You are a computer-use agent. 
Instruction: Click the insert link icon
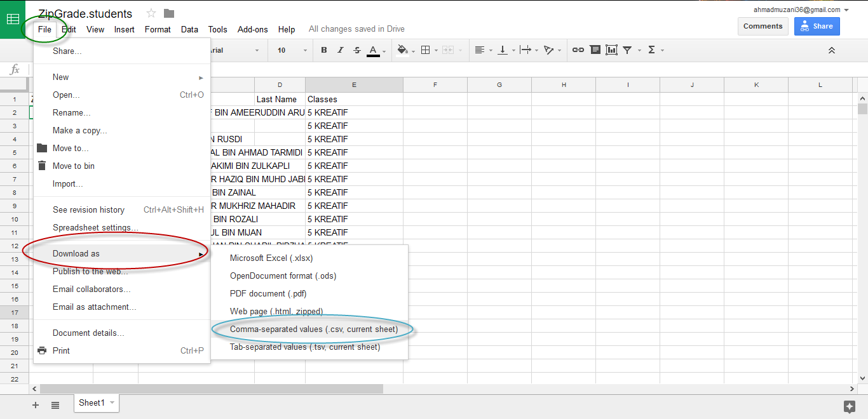[x=578, y=50]
